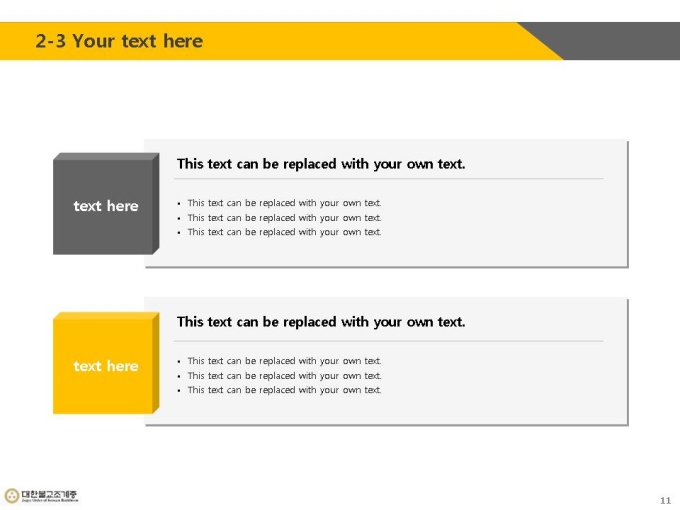The width and height of the screenshot is (680, 510).
Task: Click the Jogye Order logo at the bottom left
Action: click(41, 496)
